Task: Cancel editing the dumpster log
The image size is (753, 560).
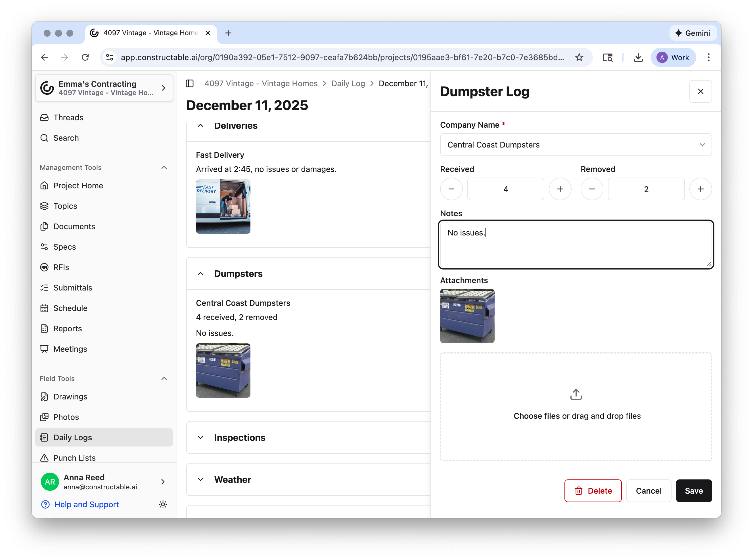Action: coord(649,491)
